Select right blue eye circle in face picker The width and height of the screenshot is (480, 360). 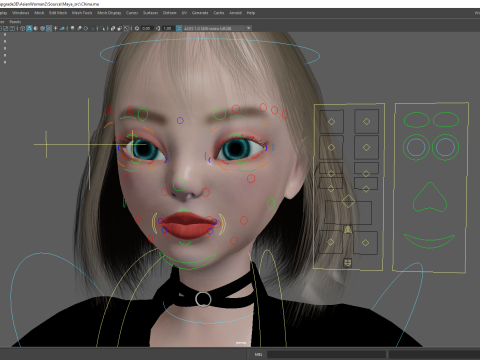click(446, 147)
